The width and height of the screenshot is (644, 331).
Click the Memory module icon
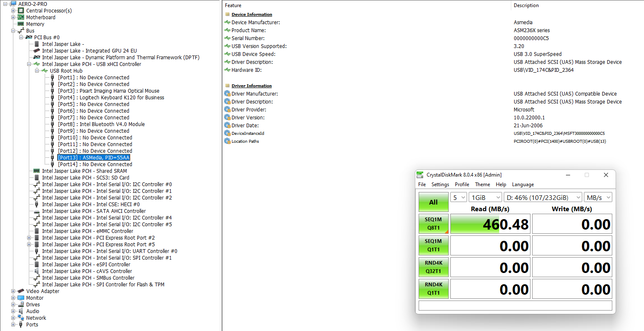click(x=21, y=24)
